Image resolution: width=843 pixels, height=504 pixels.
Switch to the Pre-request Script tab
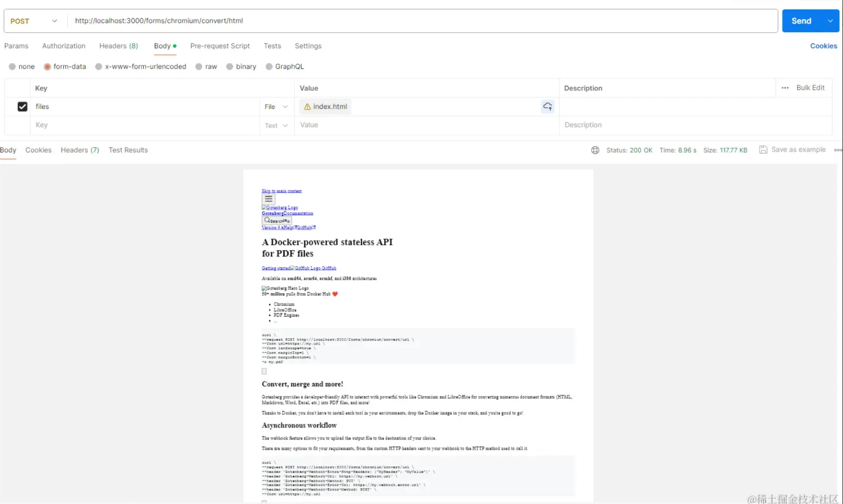(220, 46)
